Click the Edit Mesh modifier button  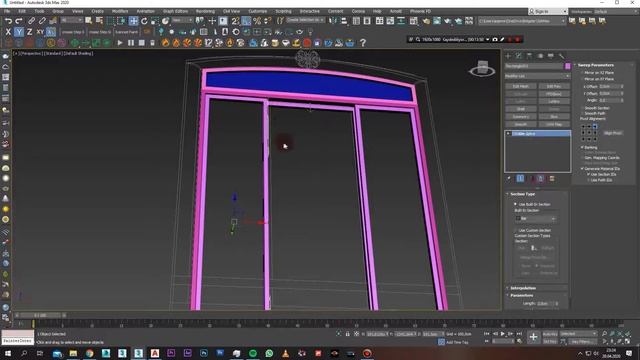pyautogui.click(x=521, y=87)
